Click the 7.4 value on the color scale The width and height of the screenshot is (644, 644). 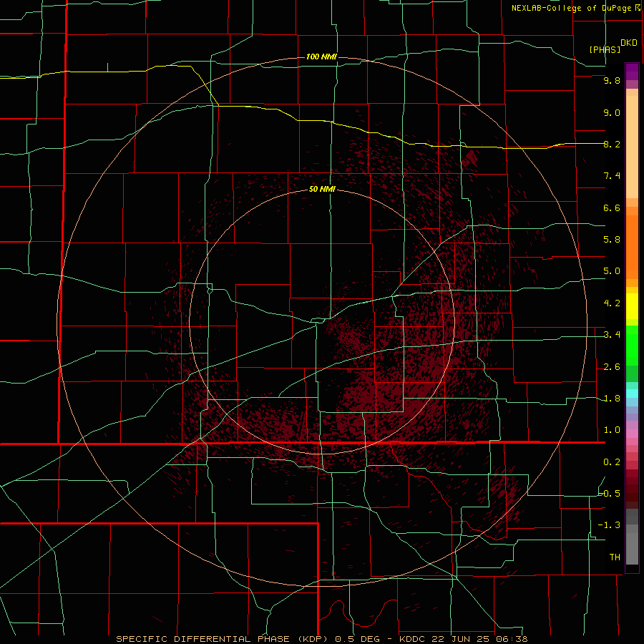(x=612, y=176)
